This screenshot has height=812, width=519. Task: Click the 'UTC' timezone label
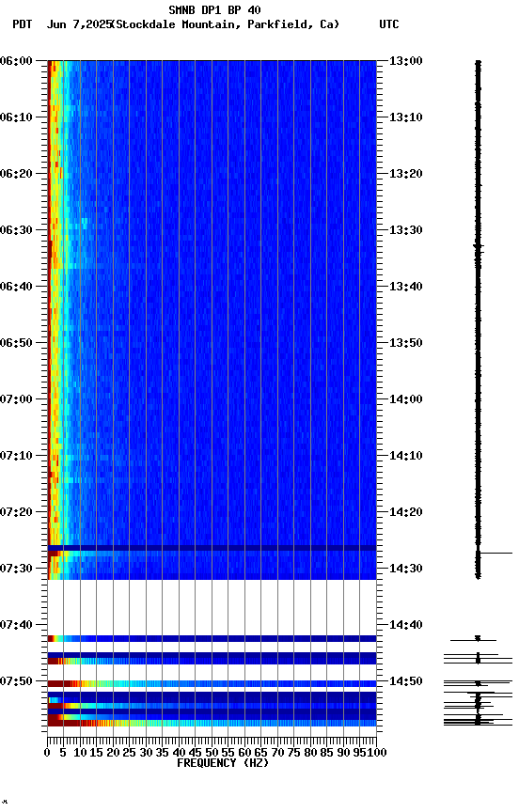389,24
